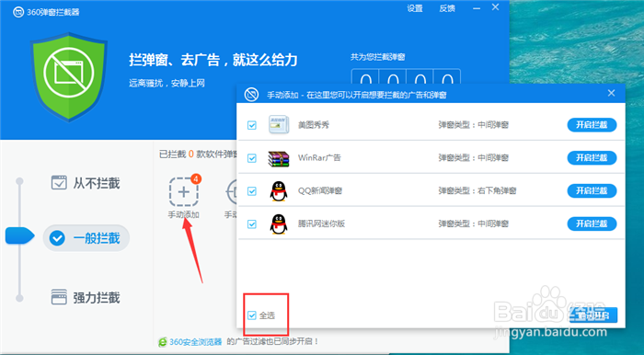
Task: Click the dialog title block icon
Action: pos(251,95)
